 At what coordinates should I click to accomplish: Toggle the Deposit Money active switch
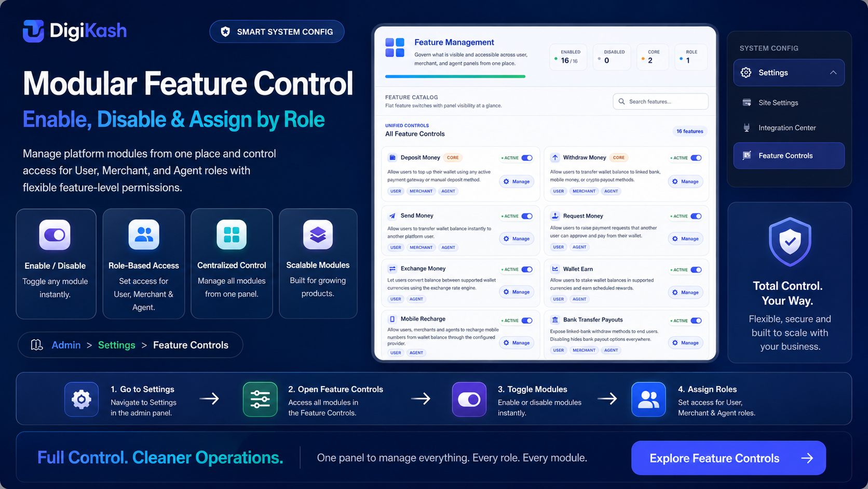coord(527,158)
